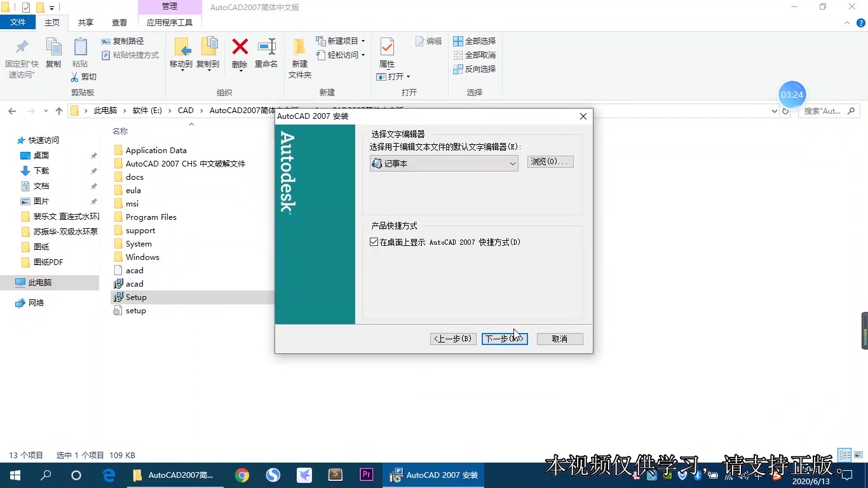Click the 下一步 Next button
Viewport: 868px width, 488px height.
coord(505,339)
